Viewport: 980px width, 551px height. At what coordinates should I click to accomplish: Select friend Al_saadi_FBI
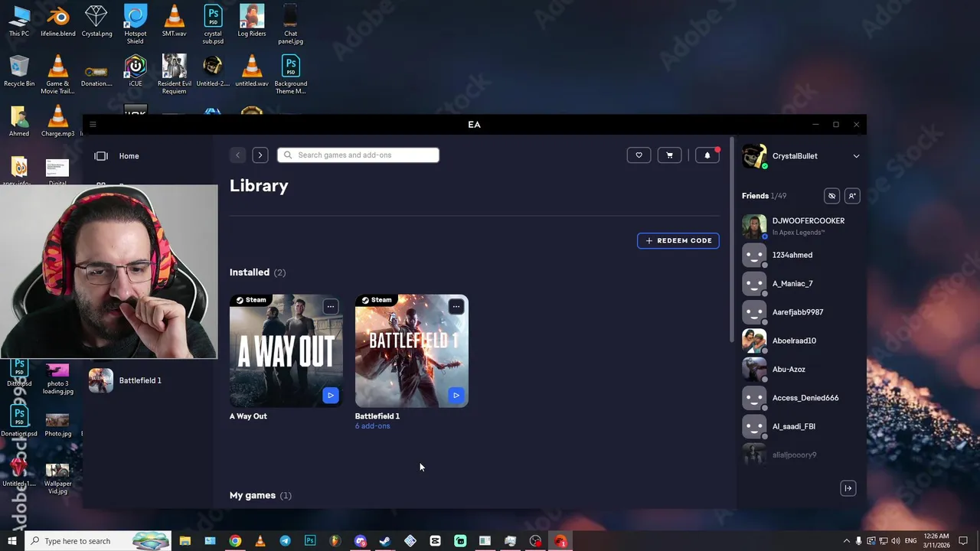click(801, 426)
